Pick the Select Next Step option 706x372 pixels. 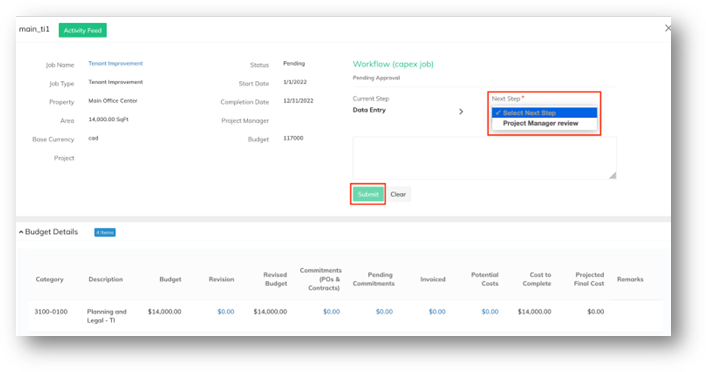pyautogui.click(x=544, y=113)
